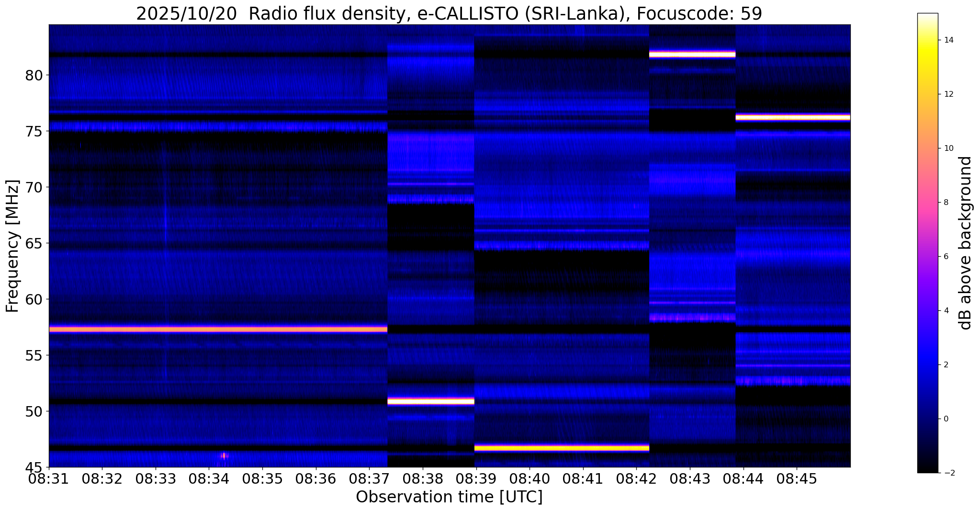The height and width of the screenshot is (511, 980).
Task: Select the 08:33 time tick label
Action: pos(156,478)
